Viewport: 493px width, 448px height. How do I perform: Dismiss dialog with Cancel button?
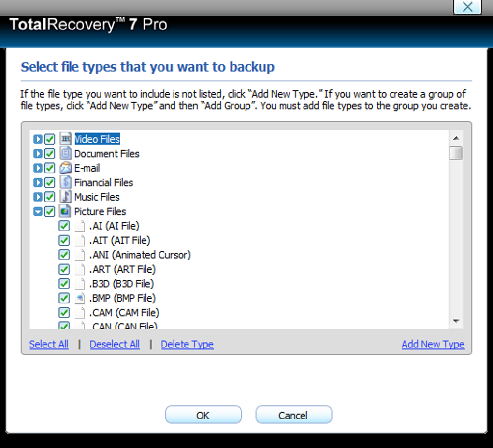pyautogui.click(x=294, y=415)
